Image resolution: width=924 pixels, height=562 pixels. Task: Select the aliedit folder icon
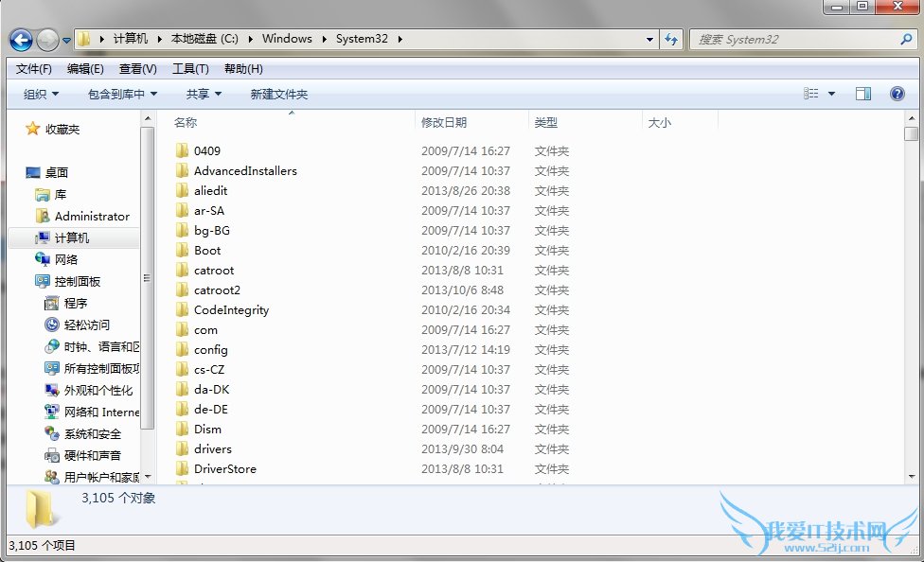click(x=182, y=190)
